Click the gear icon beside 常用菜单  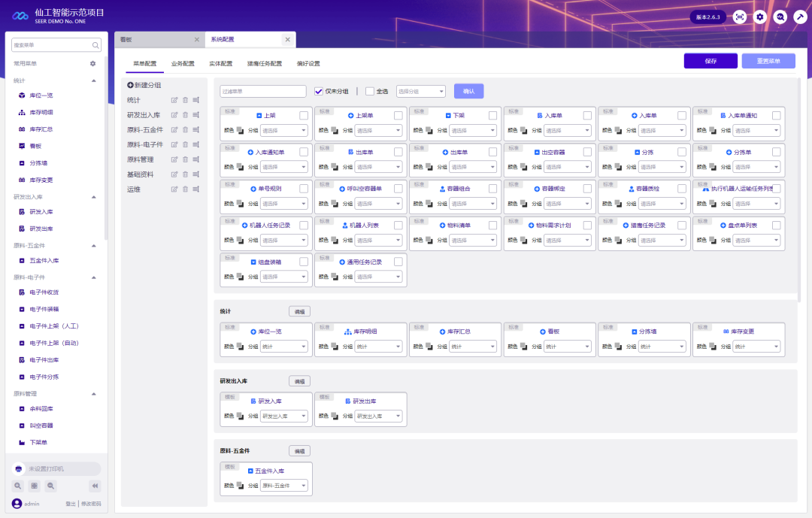point(93,64)
